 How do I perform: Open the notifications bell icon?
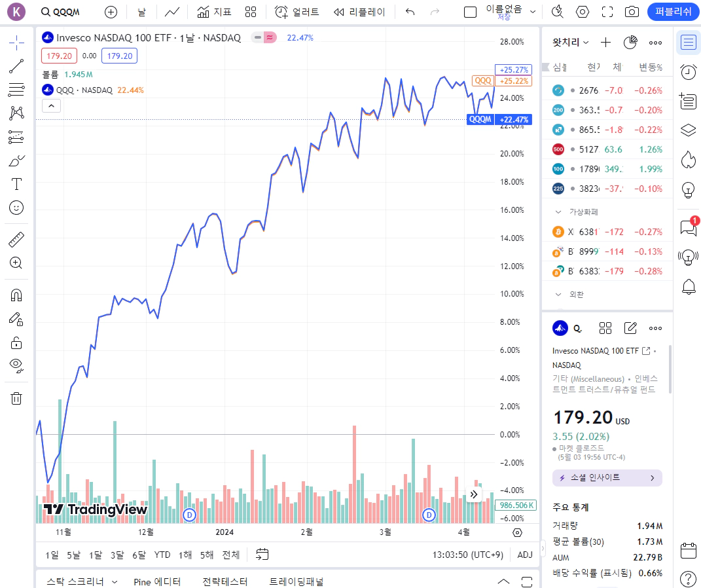click(x=688, y=286)
